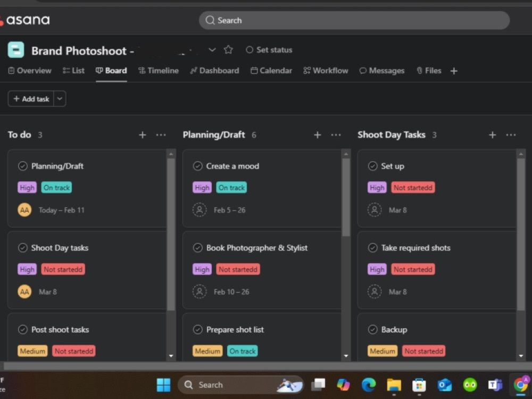This screenshot has height=399, width=532.
Task: Click the Brand Photoshoot project icon
Action: tap(16, 50)
